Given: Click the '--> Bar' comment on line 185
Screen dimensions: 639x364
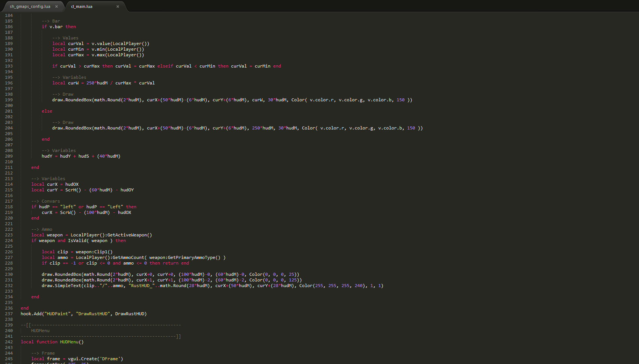Looking at the screenshot, I should point(51,21).
